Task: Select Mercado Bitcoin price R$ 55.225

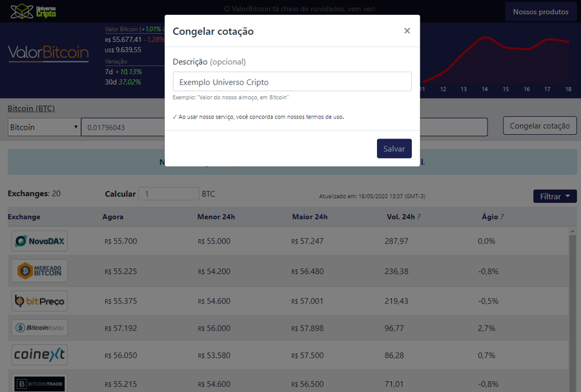Action: point(121,271)
